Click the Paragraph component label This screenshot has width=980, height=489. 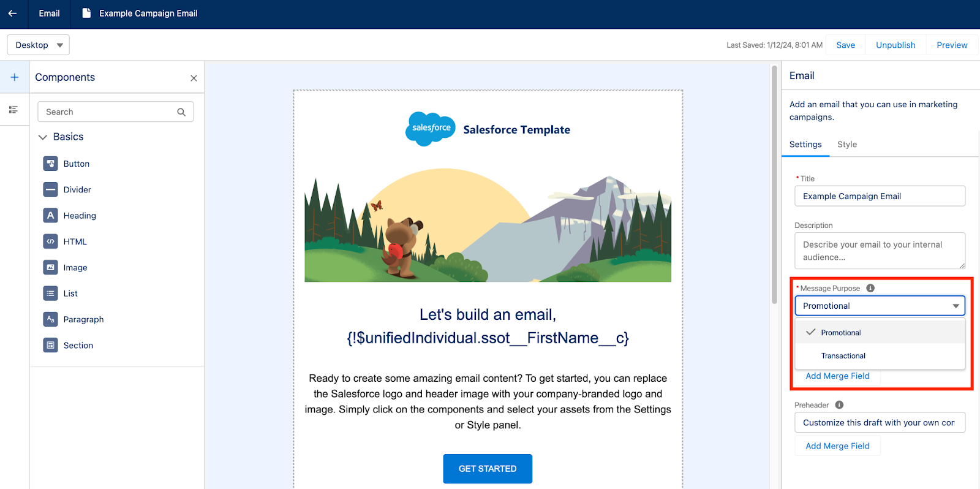pyautogui.click(x=83, y=319)
